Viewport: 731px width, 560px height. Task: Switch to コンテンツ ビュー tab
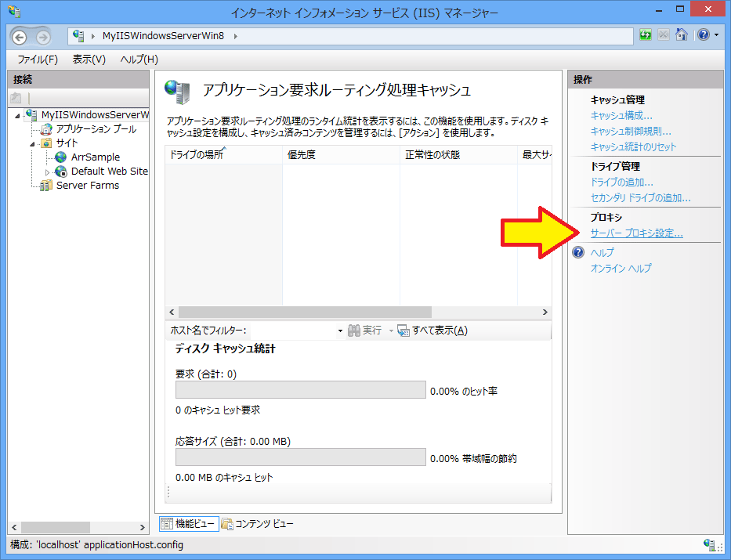pos(257,524)
